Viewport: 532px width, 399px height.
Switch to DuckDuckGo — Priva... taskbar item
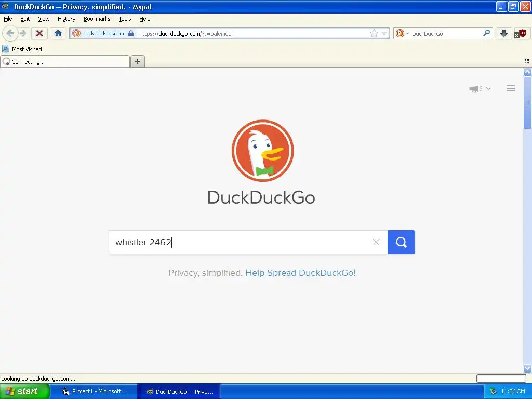point(180,392)
